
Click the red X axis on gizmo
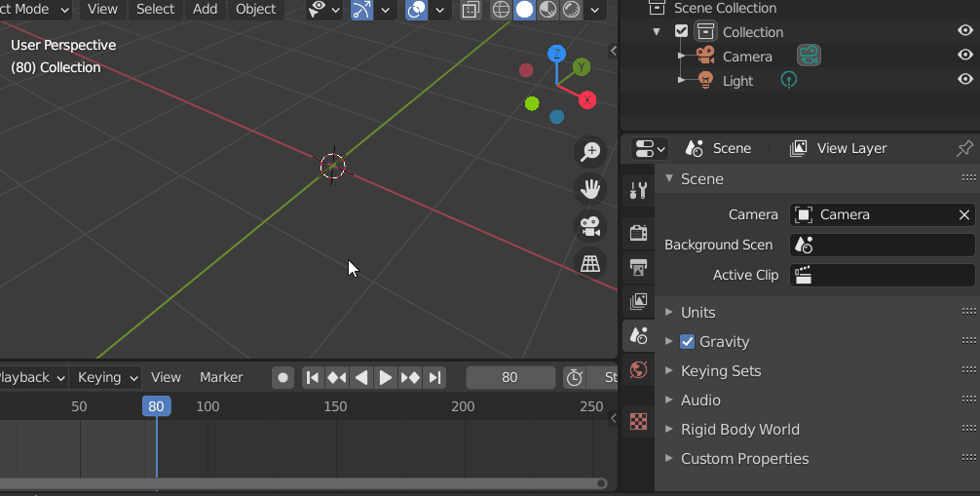[586, 100]
